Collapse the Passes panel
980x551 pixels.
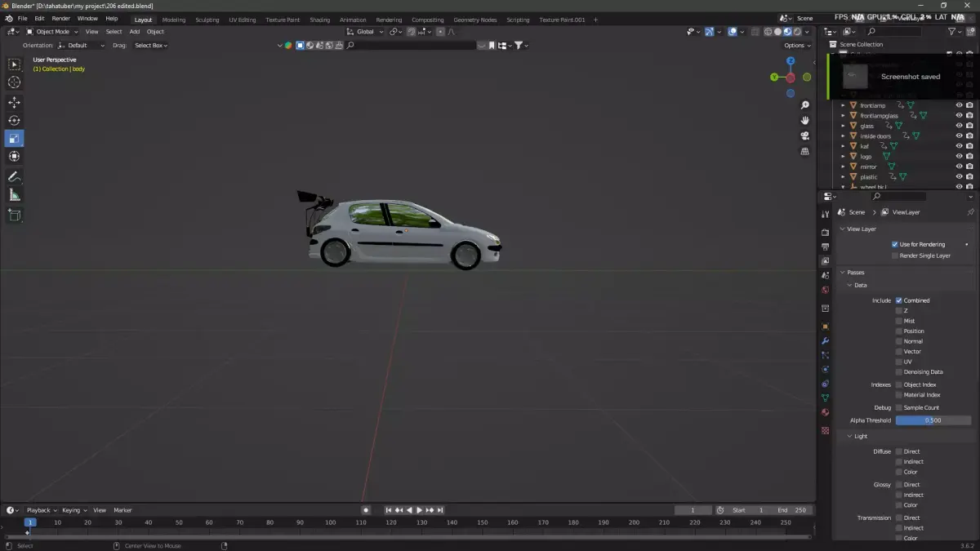point(843,273)
